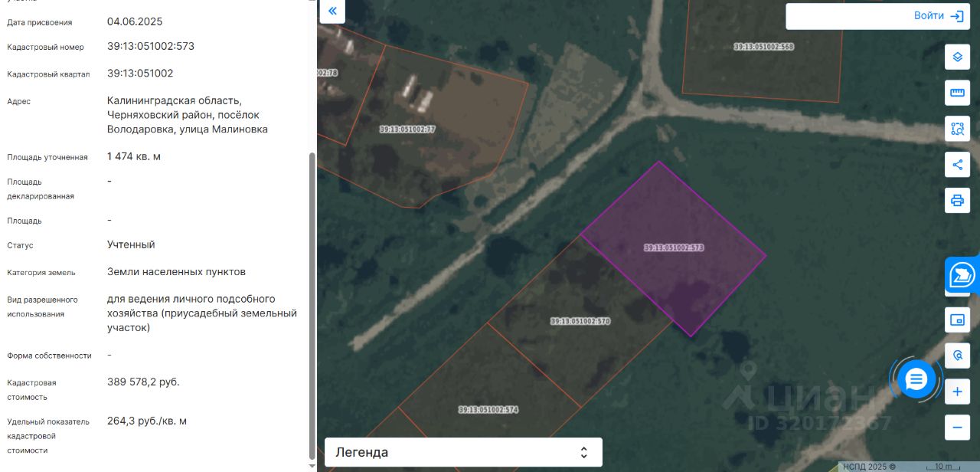Click the address text Калининградская область
Viewport: 980px width, 472px height.
pyautogui.click(x=175, y=100)
